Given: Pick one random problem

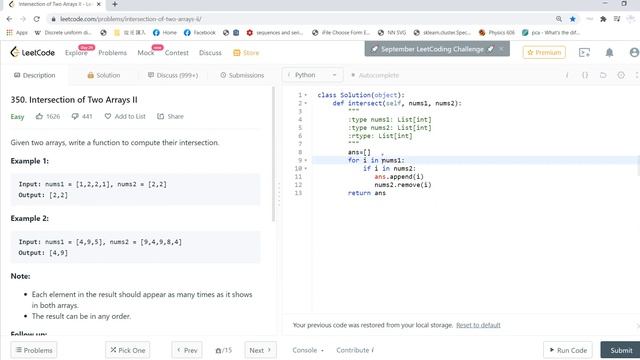Looking at the screenshot, I should click(128, 350).
